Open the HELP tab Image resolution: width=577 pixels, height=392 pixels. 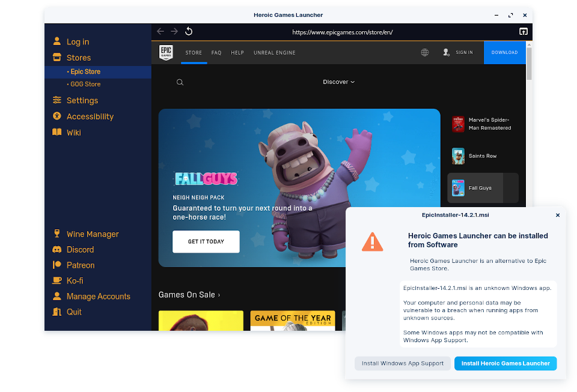[237, 53]
